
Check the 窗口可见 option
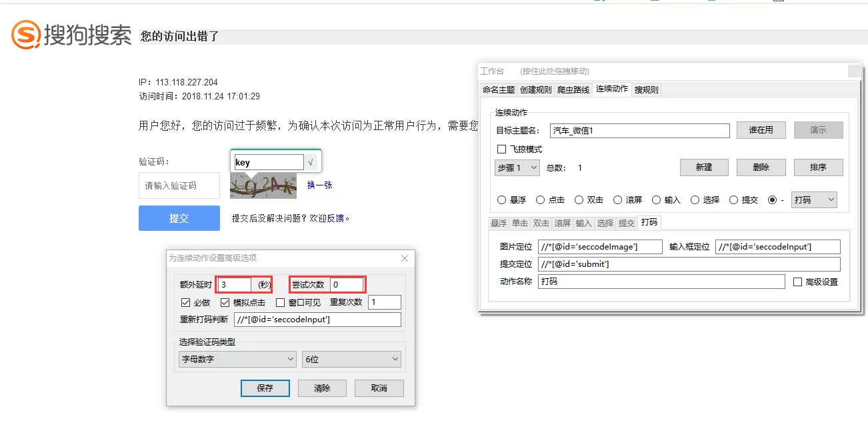281,302
